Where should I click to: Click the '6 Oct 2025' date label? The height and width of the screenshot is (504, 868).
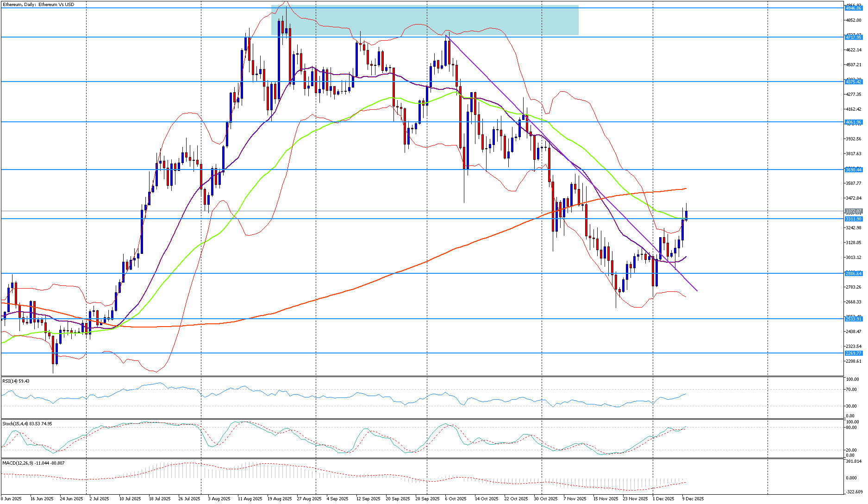click(x=456, y=499)
